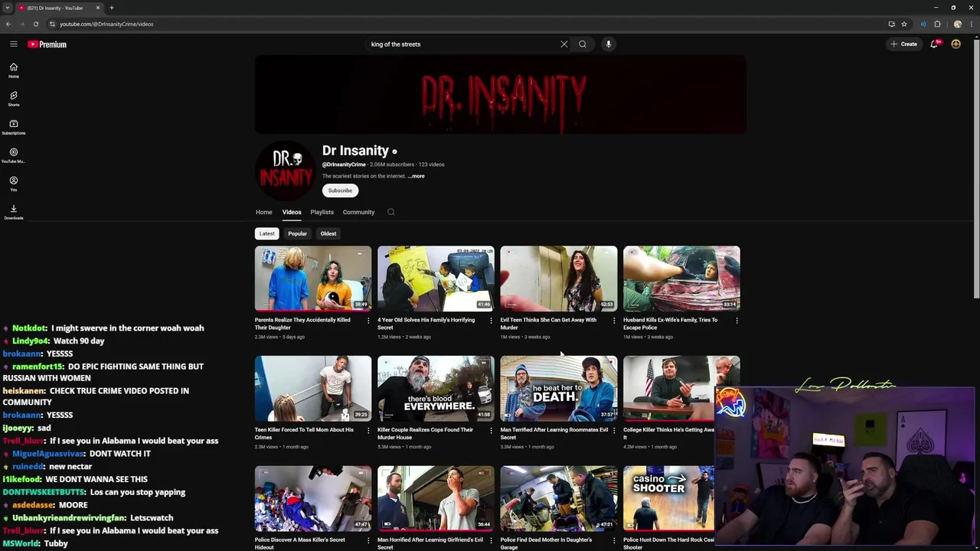Open the YouTube hamburger guide menu

coord(14,44)
